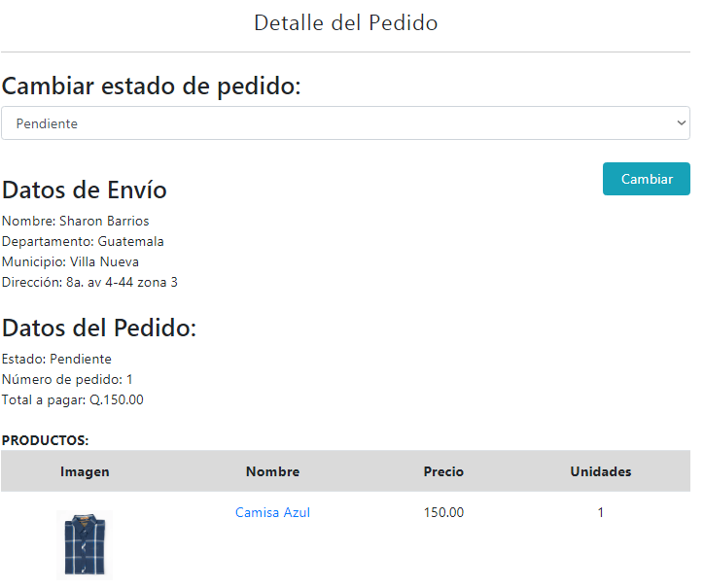Click the Número de pedido line
Viewport: 704px width, 588px height.
pyautogui.click(x=67, y=380)
